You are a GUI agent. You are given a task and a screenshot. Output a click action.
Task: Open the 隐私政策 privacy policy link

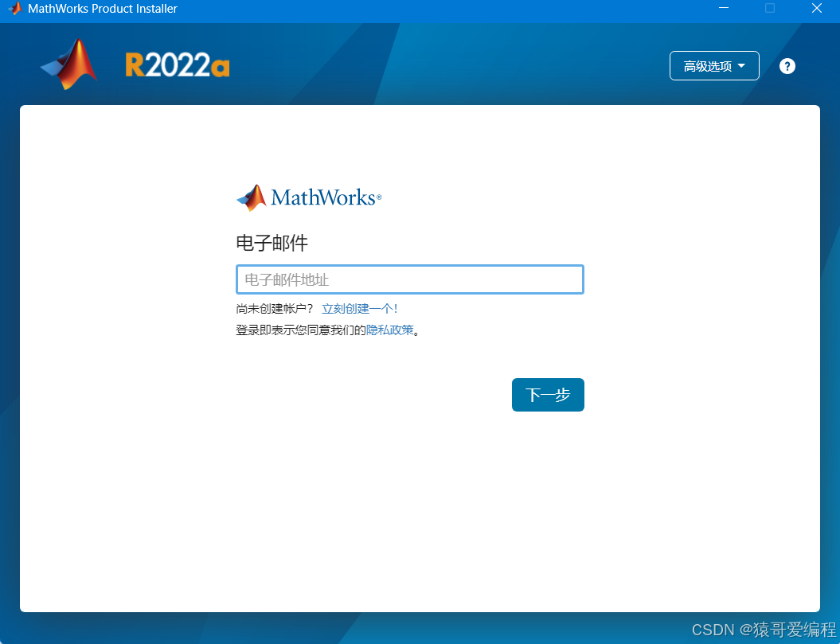click(x=390, y=330)
